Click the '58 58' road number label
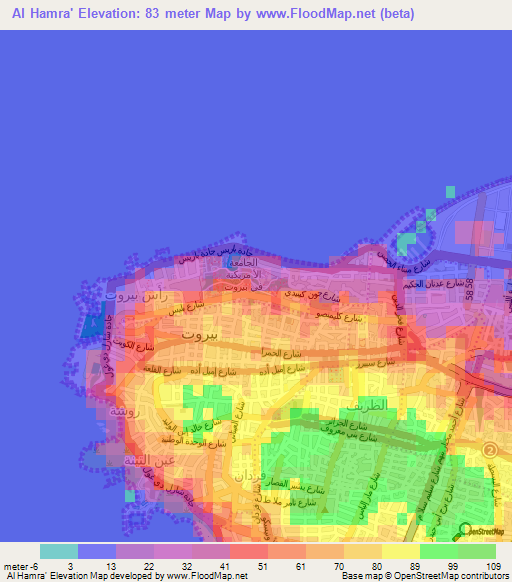This screenshot has width=512, height=582. pos(469,289)
